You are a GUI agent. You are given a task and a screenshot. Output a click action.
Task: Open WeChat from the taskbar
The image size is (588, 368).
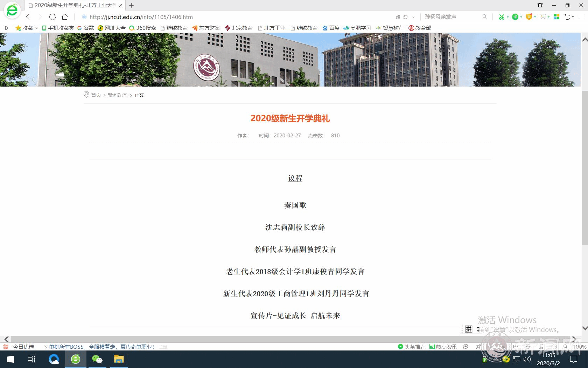[97, 359]
